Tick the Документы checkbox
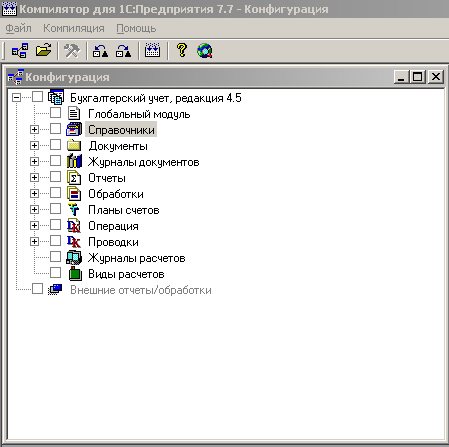449x447 pixels. tap(55, 145)
